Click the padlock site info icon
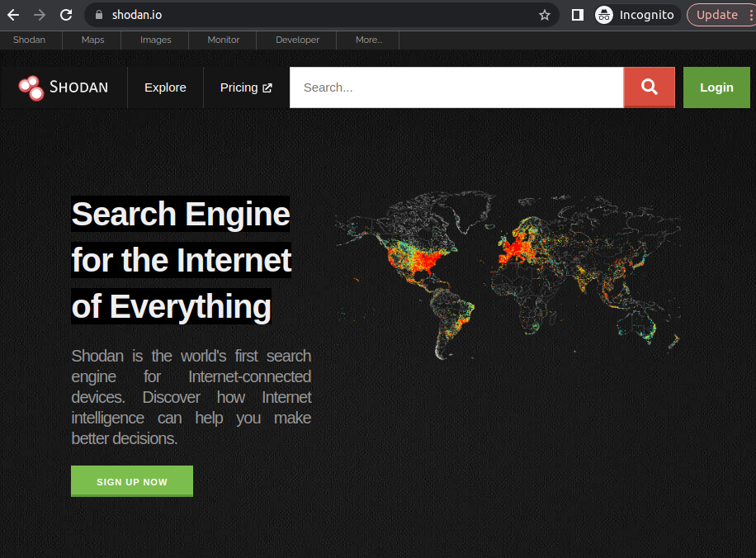Image resolution: width=756 pixels, height=558 pixels. point(99,15)
